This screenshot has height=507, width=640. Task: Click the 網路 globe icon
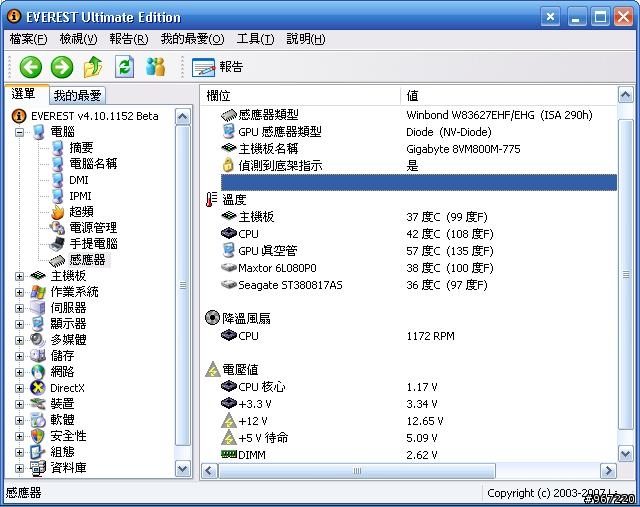point(38,372)
